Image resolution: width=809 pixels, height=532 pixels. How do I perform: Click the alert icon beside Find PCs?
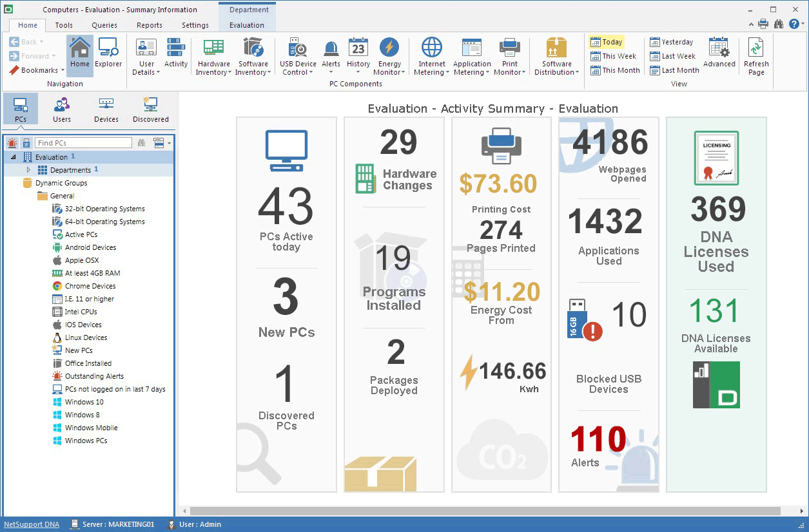click(x=12, y=143)
